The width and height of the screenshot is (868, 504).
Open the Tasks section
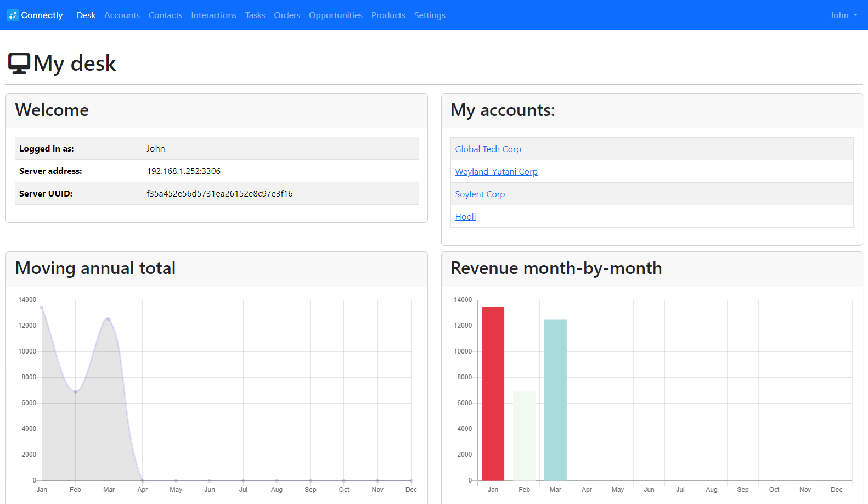255,15
